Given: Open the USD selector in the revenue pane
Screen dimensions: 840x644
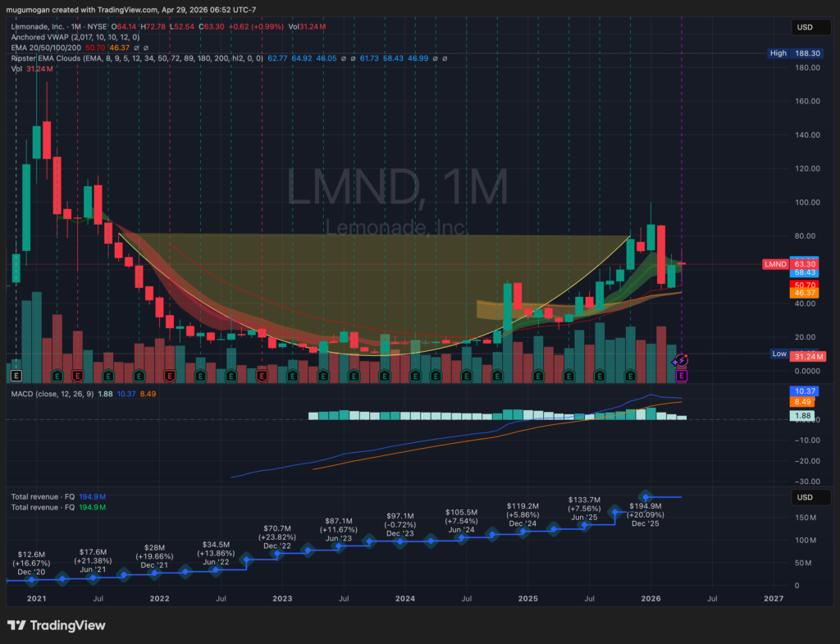Looking at the screenshot, I should point(805,498).
